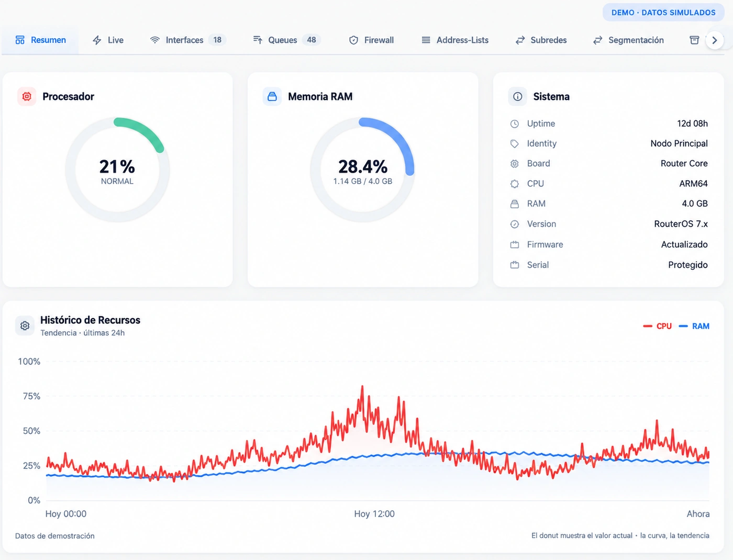Click the Procesador card title

coord(68,96)
